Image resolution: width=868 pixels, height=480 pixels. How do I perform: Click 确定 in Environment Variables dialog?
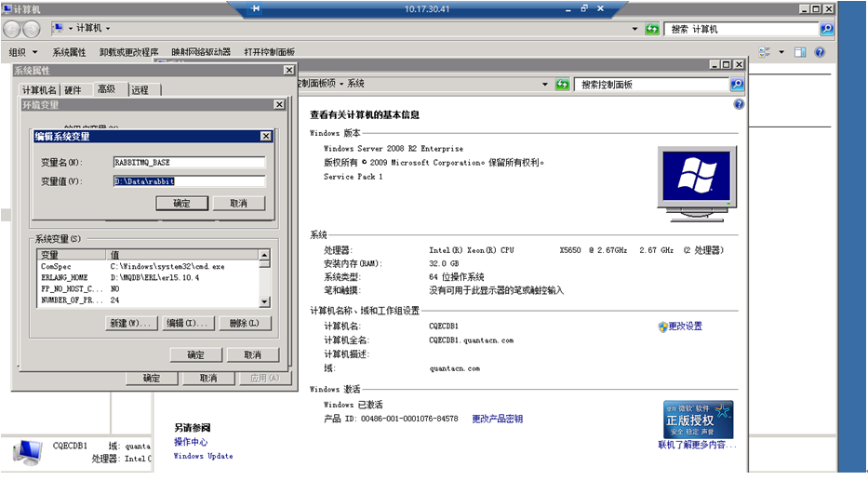coord(195,354)
